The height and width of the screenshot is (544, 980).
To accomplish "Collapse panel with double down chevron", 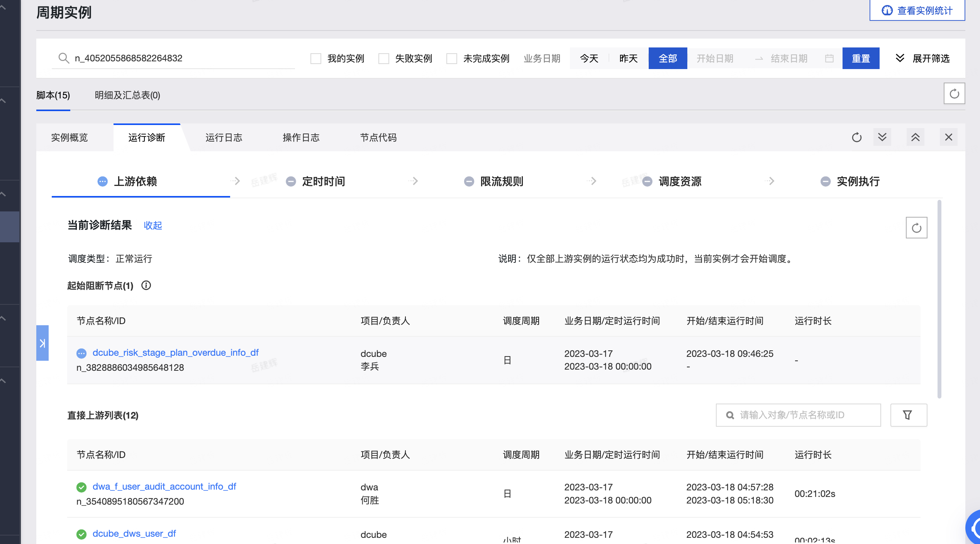I will click(882, 137).
